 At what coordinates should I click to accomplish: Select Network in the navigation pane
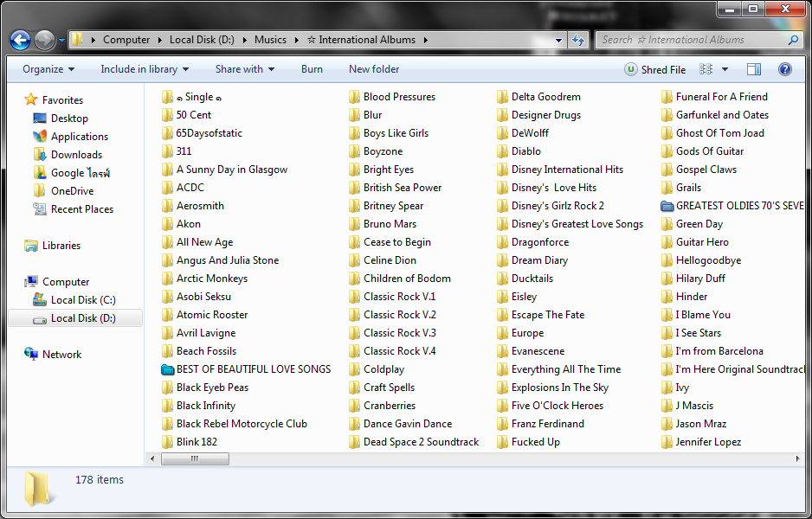point(53,355)
